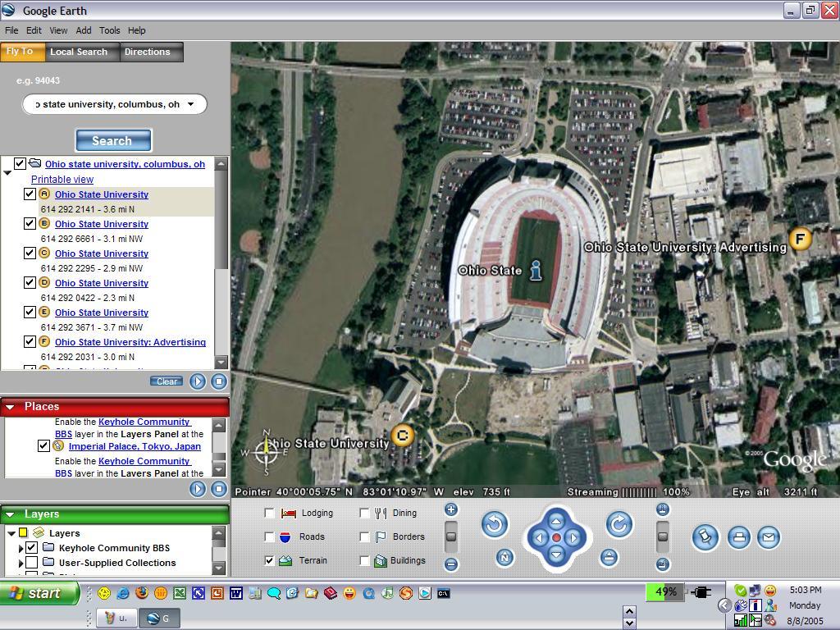Open the search history dropdown arrow
The width and height of the screenshot is (840, 630).
pos(191,104)
